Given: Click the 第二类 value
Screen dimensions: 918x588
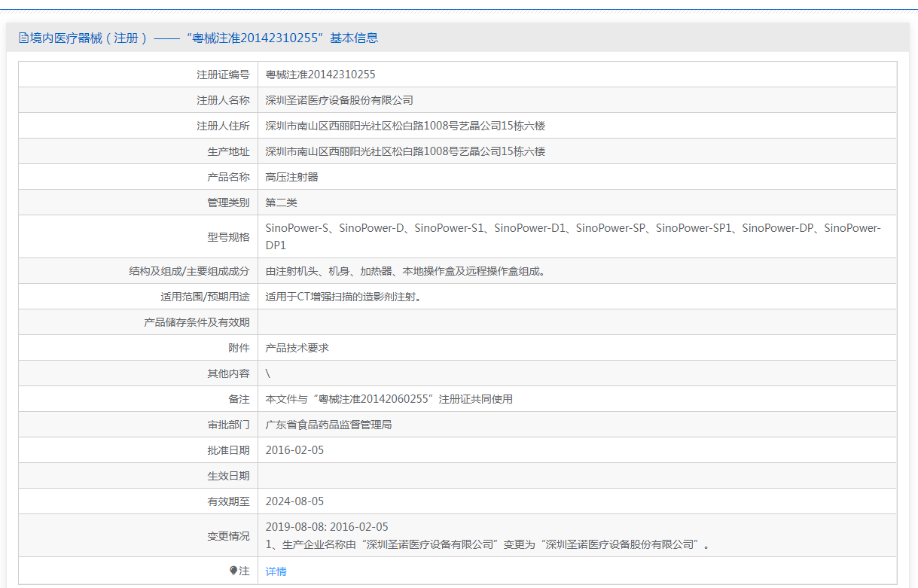Looking at the screenshot, I should pyautogui.click(x=282, y=203).
